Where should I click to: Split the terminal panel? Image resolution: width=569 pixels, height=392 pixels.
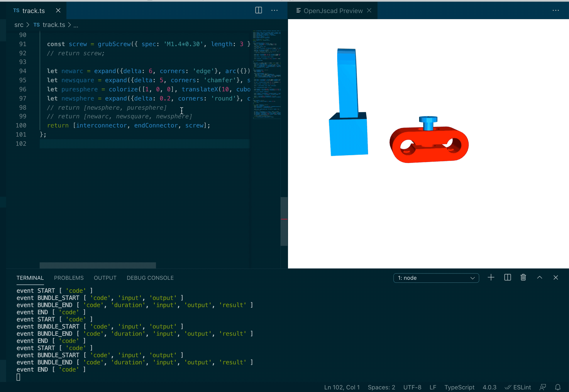pos(508,278)
